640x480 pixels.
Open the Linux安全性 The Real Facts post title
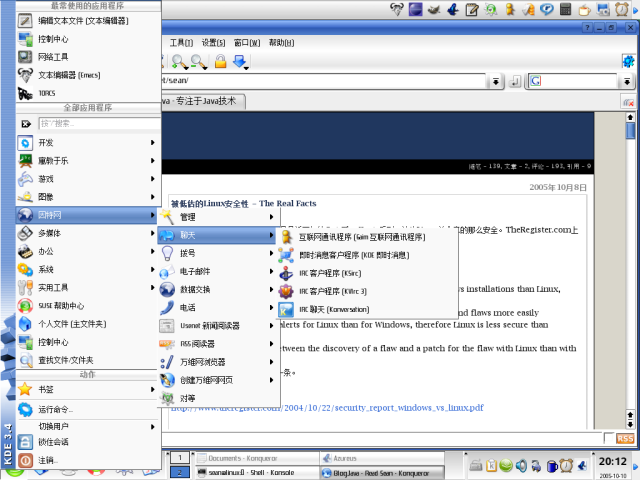(243, 203)
